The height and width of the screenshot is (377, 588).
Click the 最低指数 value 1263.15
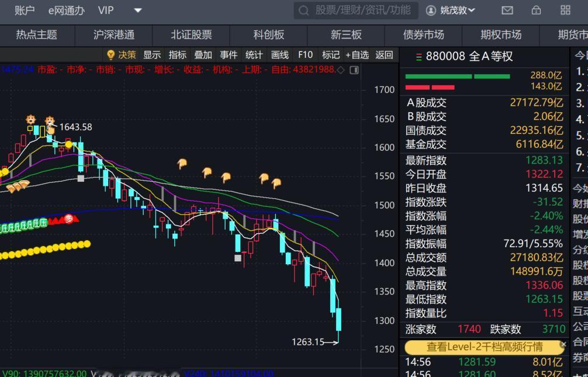point(544,299)
